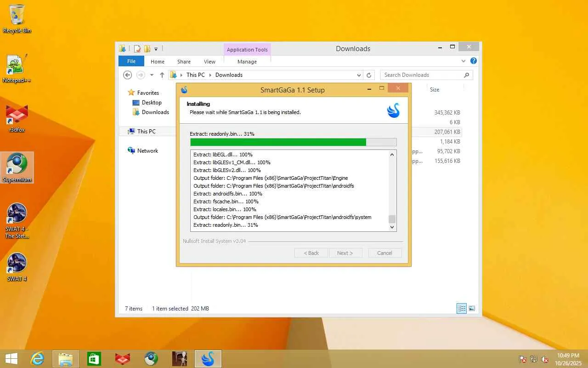
Task: Launch r3dfox from the taskbar
Action: coord(123,359)
